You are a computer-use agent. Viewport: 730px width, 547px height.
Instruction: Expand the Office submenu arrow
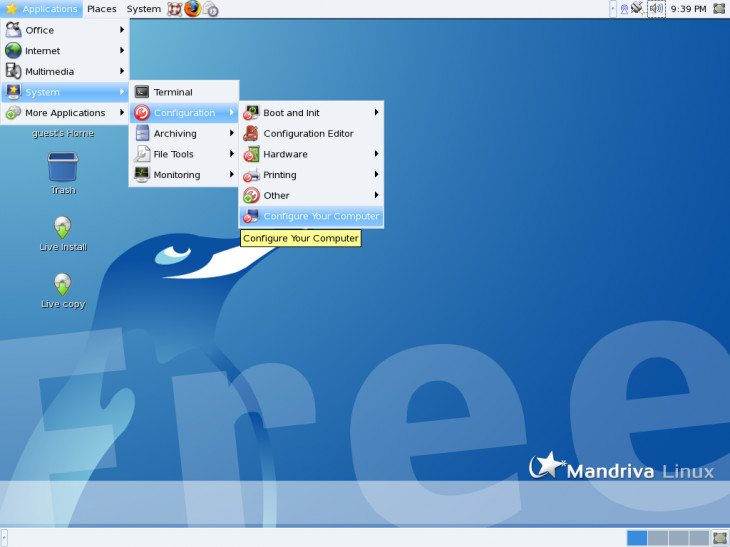[x=122, y=30]
